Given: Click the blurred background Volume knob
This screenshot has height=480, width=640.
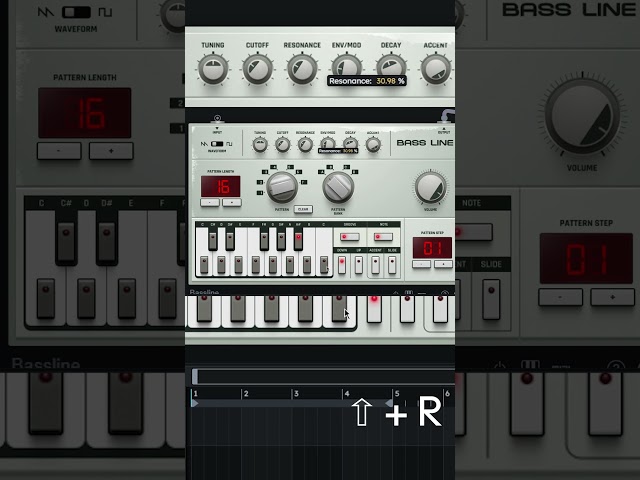Looking at the screenshot, I should tap(582, 117).
